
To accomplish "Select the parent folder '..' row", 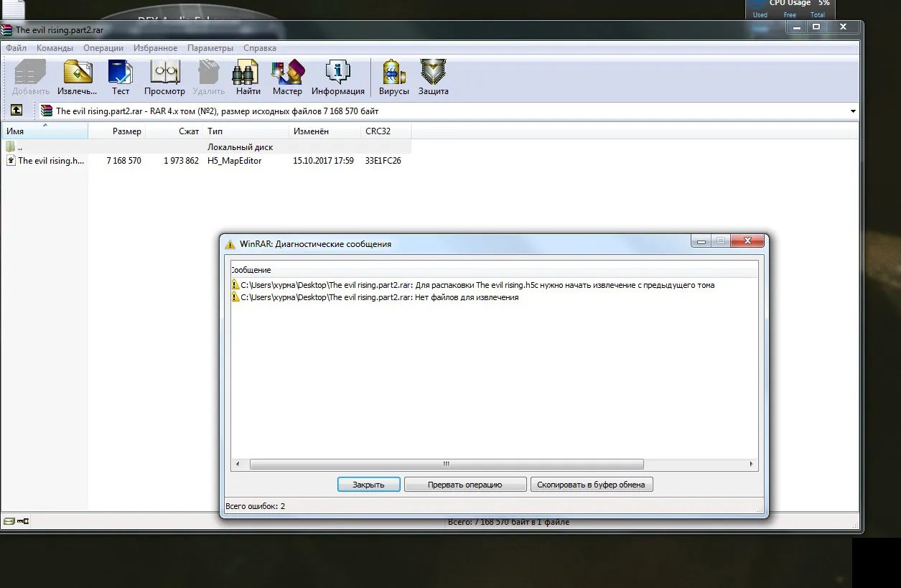I will click(206, 147).
